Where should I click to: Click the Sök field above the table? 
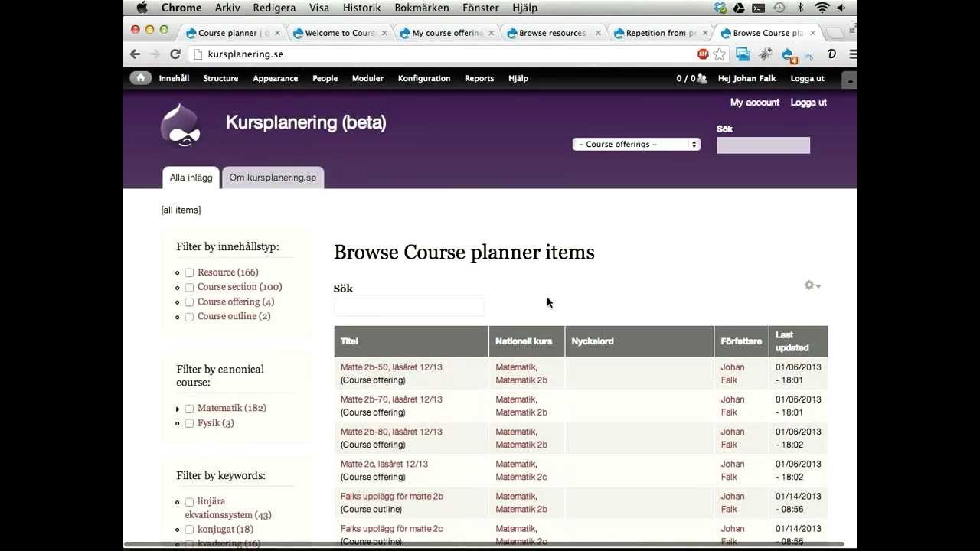click(x=409, y=307)
